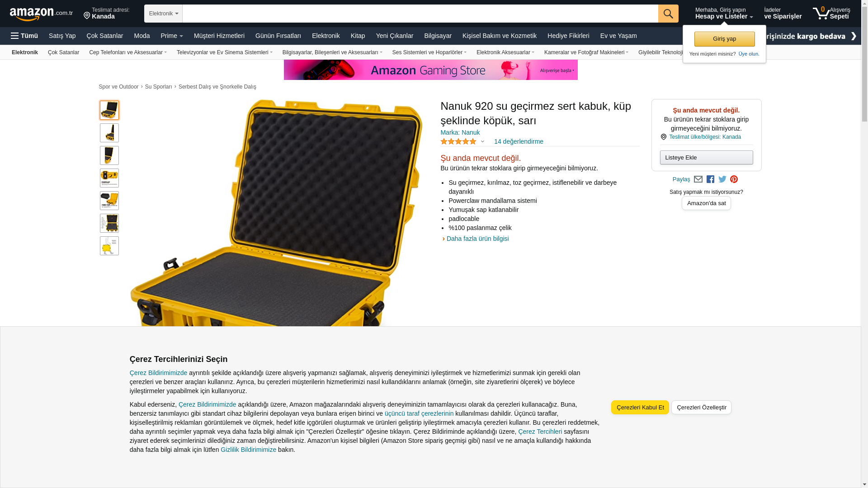
Task: Expand the star rating breakdown arrow
Action: 482,142
